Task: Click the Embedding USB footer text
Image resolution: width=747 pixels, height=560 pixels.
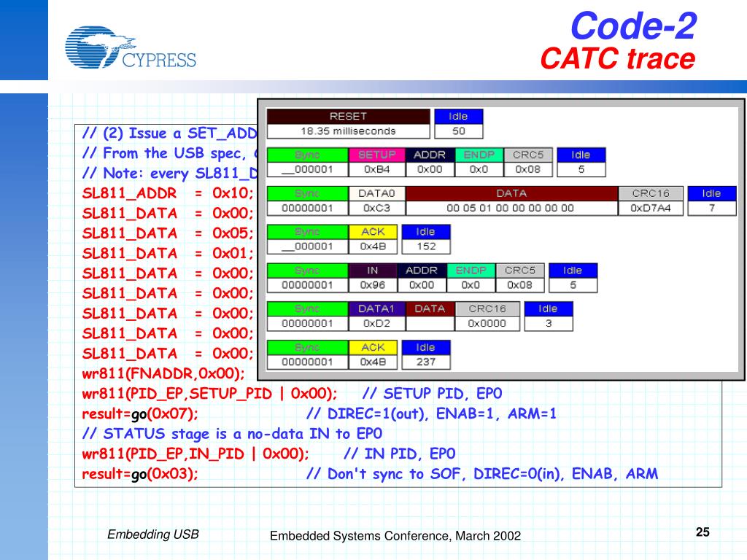Action: click(153, 534)
